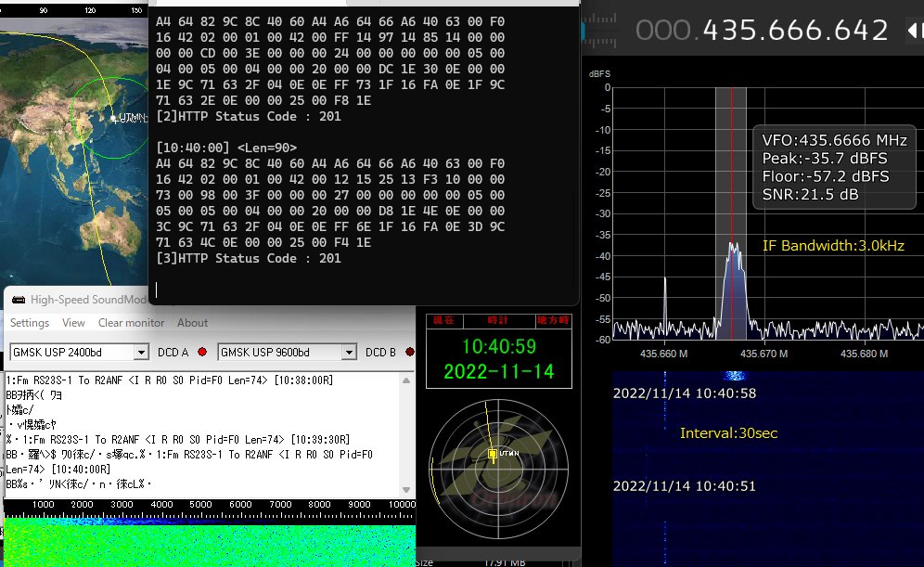Open the About menu in SoundModem
This screenshot has width=924, height=567.
(192, 323)
